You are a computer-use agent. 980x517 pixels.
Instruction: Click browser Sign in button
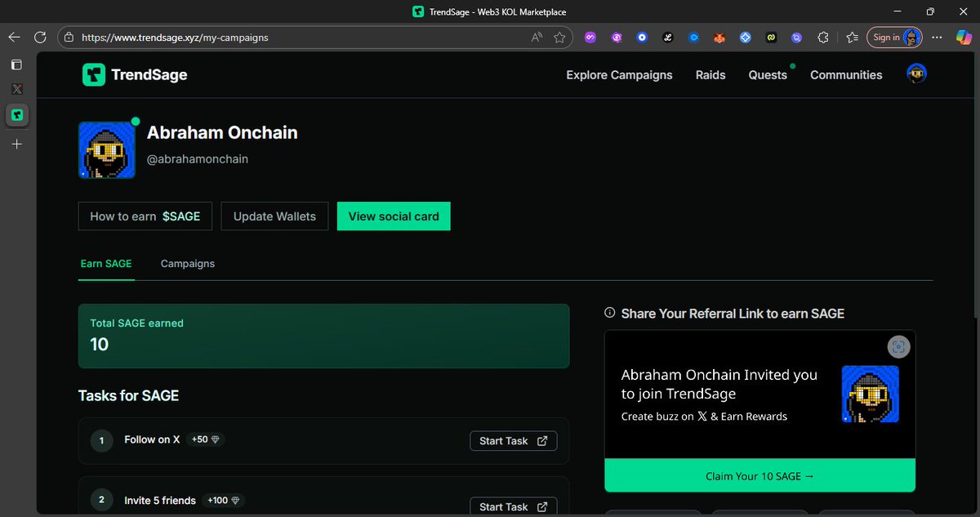coord(894,38)
